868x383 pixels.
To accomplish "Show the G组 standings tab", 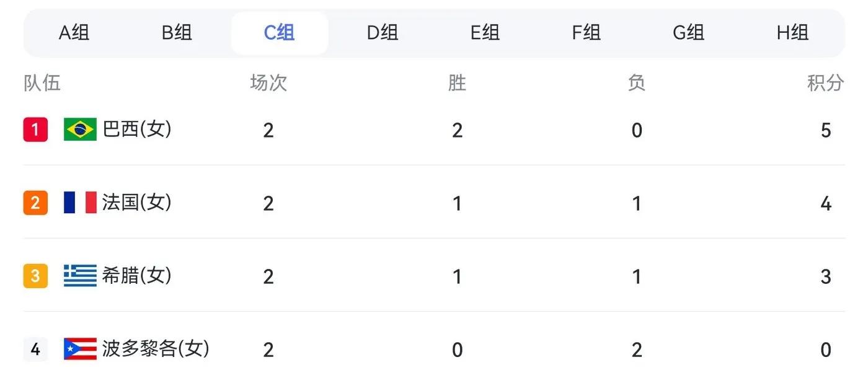I will click(688, 33).
